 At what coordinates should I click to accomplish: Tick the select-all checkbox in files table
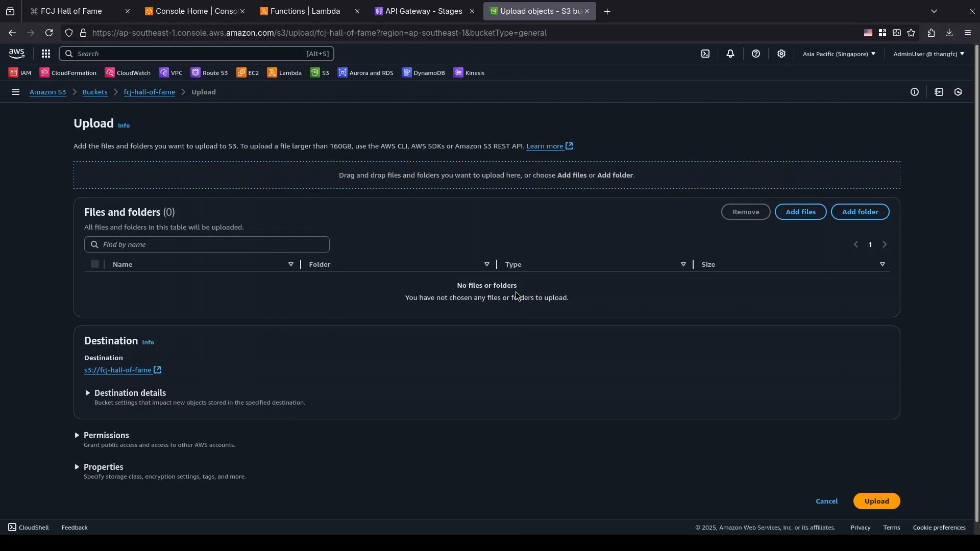[x=95, y=264]
